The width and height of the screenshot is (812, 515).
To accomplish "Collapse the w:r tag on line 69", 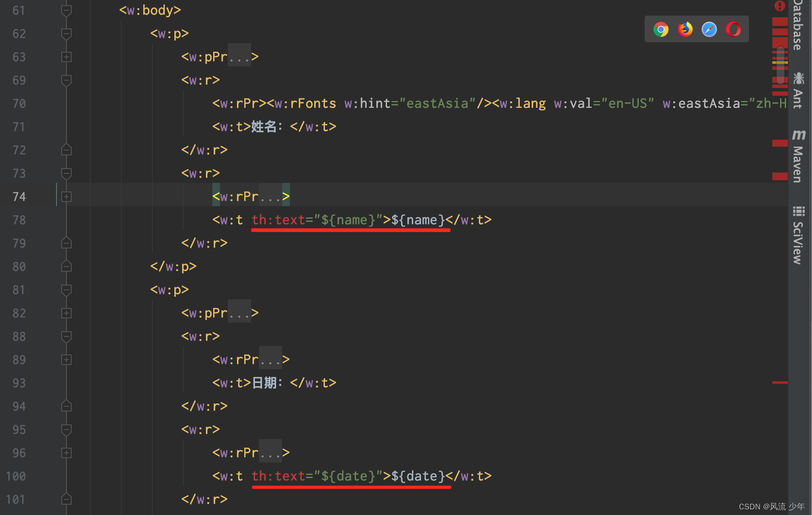I will (x=66, y=80).
